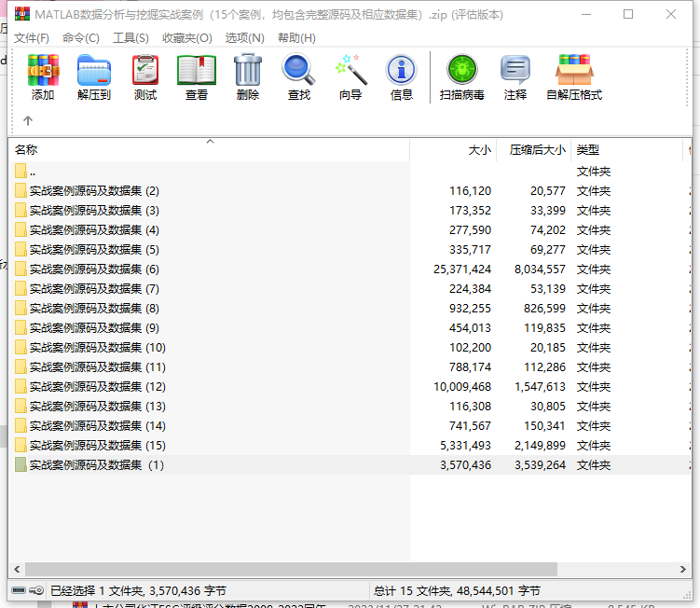Select row 实战案例源码及数据集 (7)
Viewport: 700px width, 608px height.
point(350,288)
